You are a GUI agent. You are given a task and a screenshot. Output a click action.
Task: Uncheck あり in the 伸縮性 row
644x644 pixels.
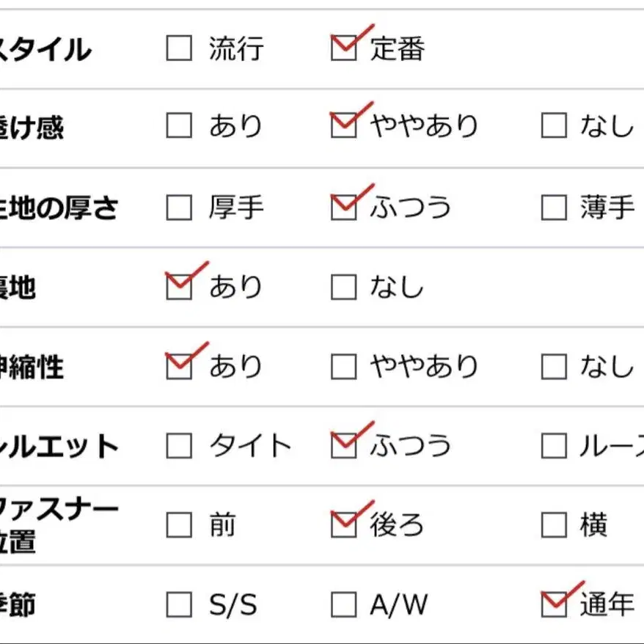[x=179, y=367]
